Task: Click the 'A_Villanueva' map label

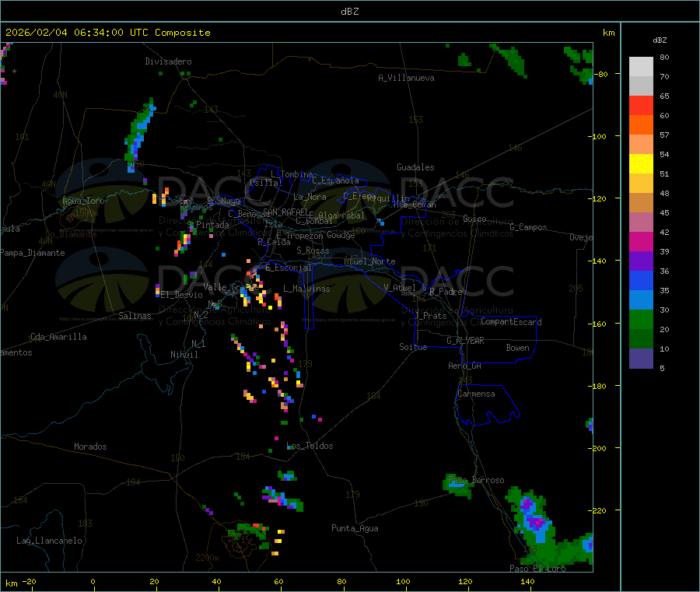Action: pos(406,78)
